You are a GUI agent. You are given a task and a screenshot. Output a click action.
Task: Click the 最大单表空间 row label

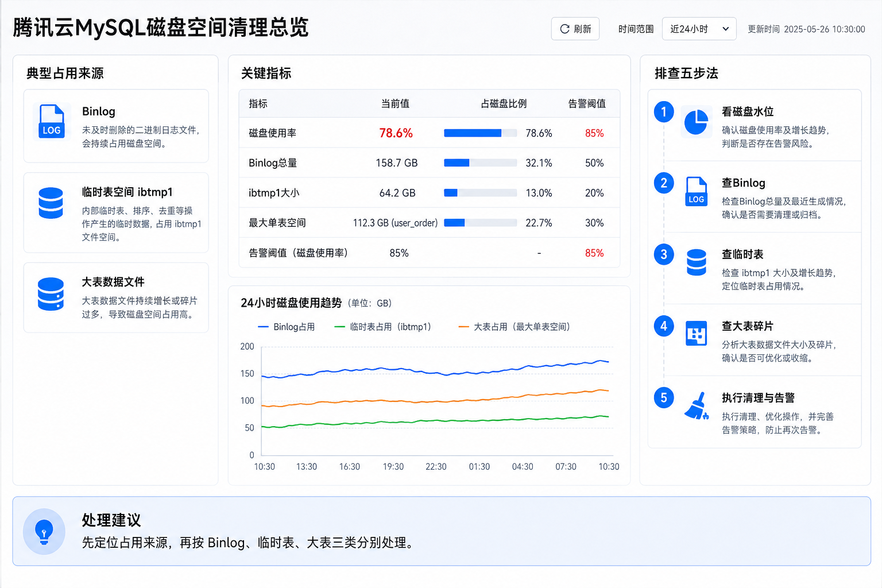[x=277, y=223]
